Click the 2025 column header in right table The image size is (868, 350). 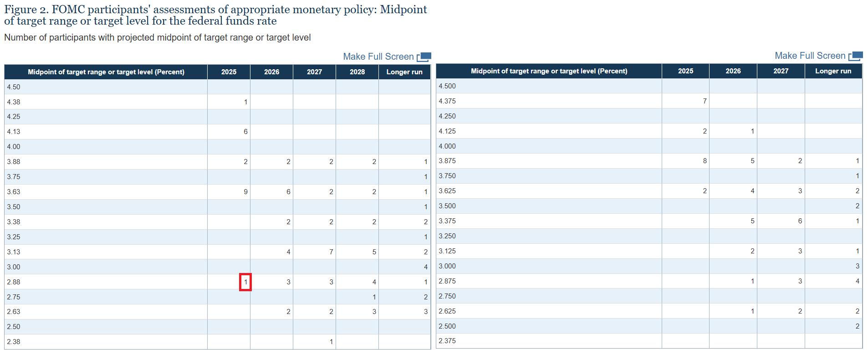(x=685, y=71)
